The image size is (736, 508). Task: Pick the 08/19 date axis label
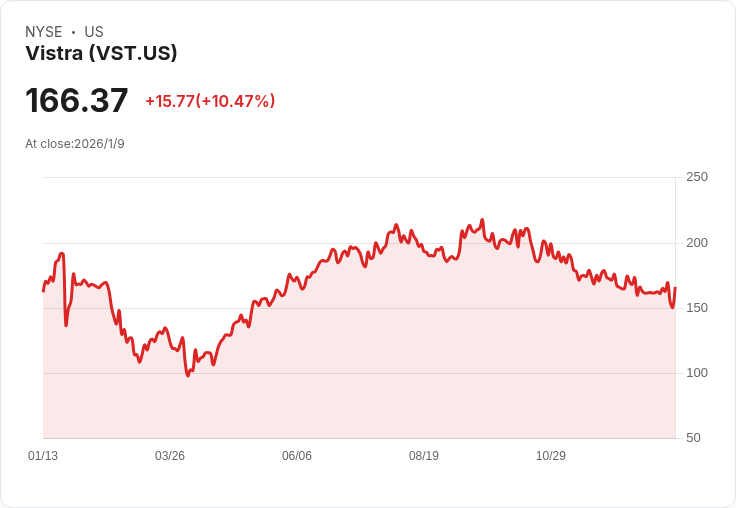tap(424, 456)
